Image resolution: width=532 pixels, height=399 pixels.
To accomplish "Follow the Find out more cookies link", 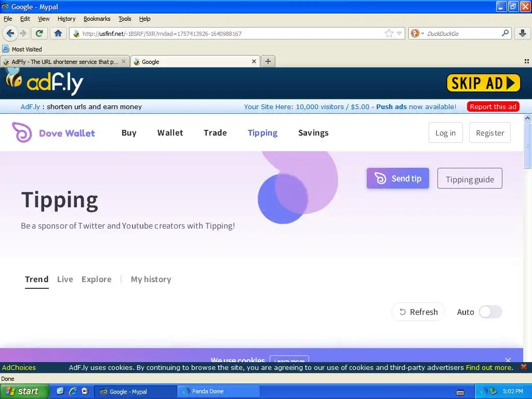I will pos(488,367).
